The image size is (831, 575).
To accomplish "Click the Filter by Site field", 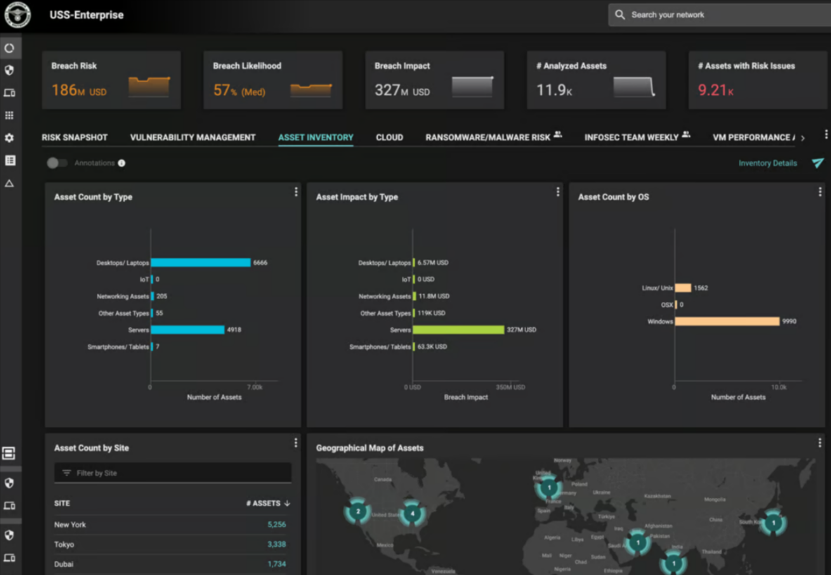I will 173,473.
